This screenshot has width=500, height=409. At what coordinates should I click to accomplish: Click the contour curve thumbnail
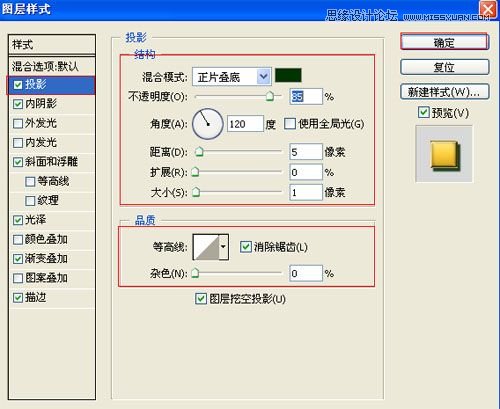coord(206,247)
